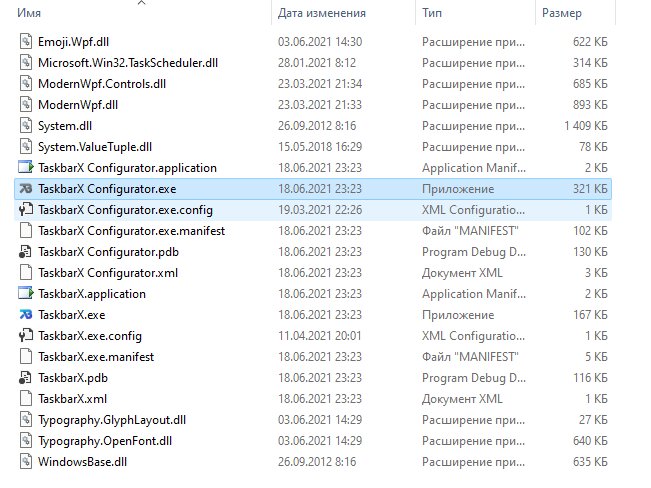The width and height of the screenshot is (651, 488).
Task: Click file name TaskbarX.application
Action: 92,294
